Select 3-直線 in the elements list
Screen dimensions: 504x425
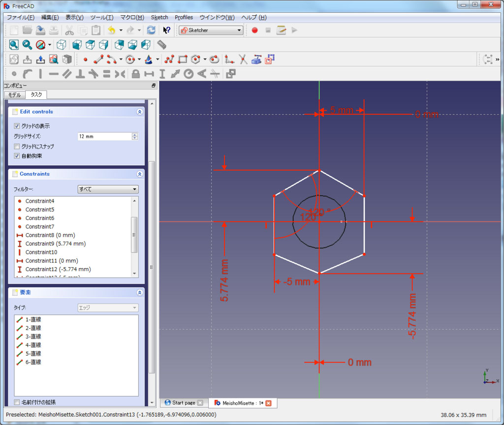33,336
